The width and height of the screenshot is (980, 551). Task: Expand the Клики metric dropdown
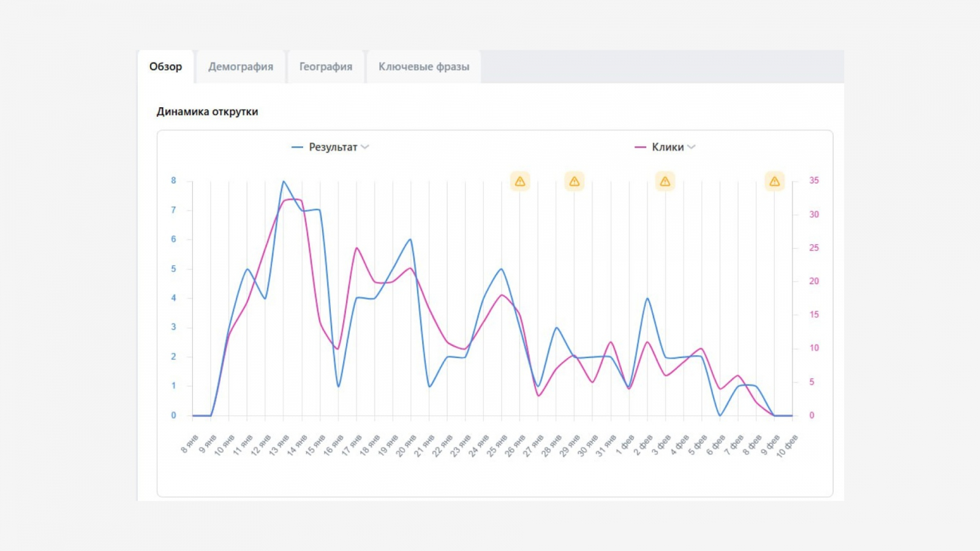692,147
